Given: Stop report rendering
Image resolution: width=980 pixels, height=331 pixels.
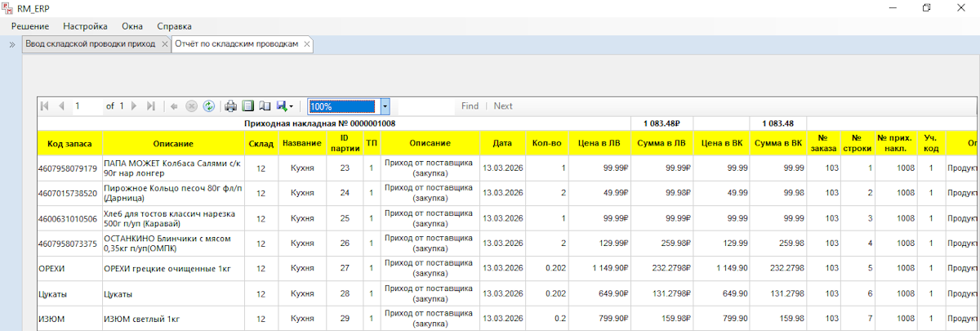Looking at the screenshot, I should click(191, 106).
